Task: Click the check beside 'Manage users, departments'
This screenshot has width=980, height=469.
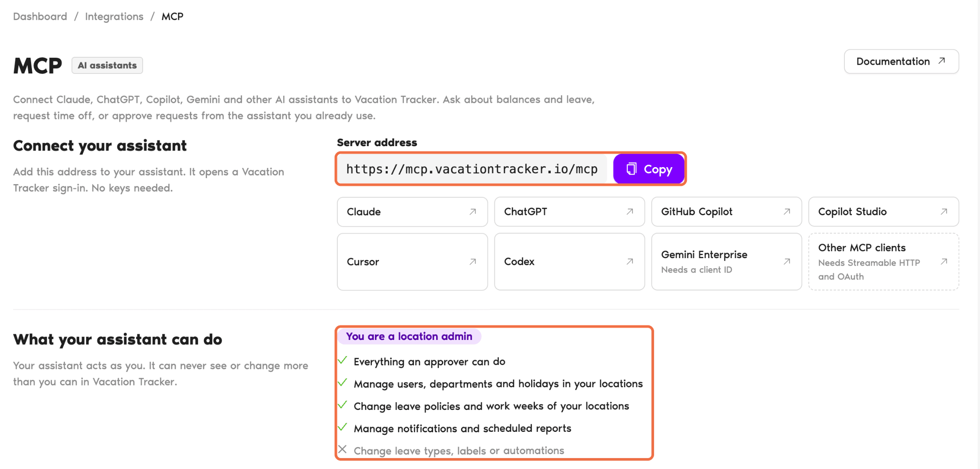Action: point(343,383)
